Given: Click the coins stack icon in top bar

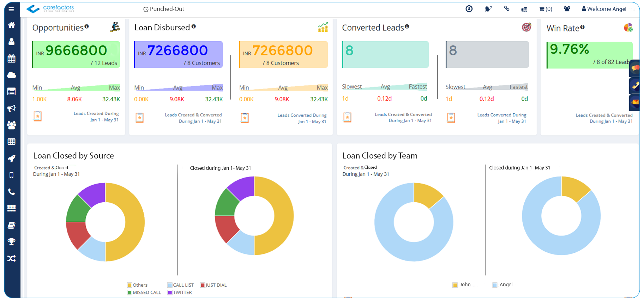Looking at the screenshot, I should 524,9.
